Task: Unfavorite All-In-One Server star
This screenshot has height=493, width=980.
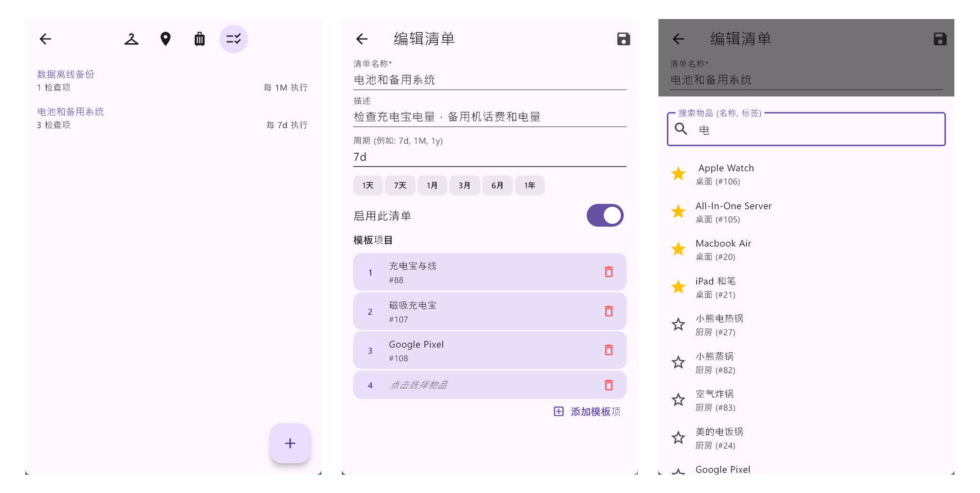Action: pyautogui.click(x=678, y=211)
